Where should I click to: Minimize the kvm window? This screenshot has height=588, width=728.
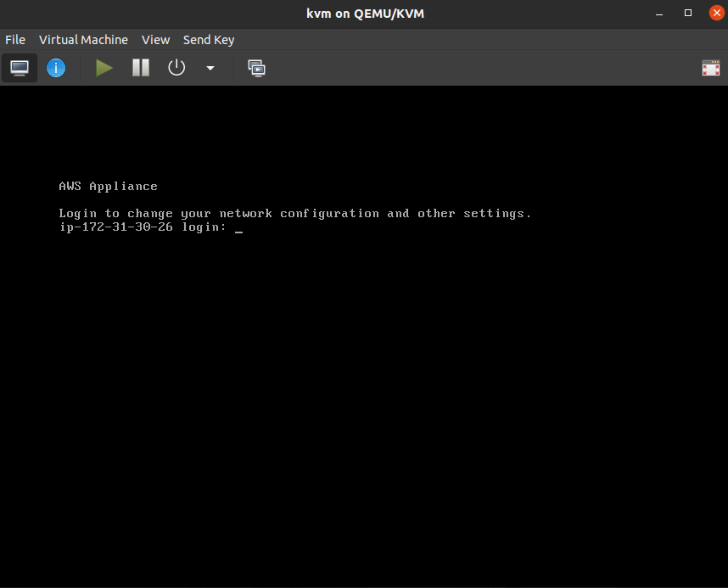click(x=658, y=14)
